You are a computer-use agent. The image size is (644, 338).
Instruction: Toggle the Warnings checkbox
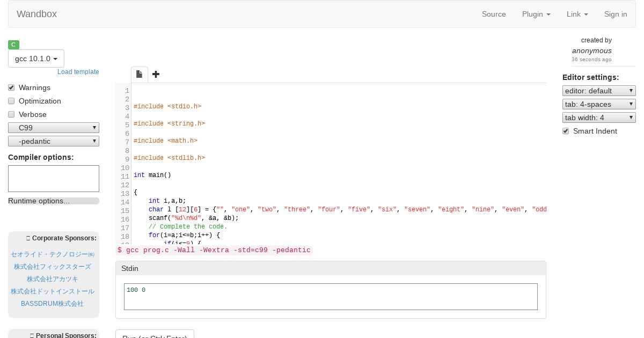[x=11, y=87]
